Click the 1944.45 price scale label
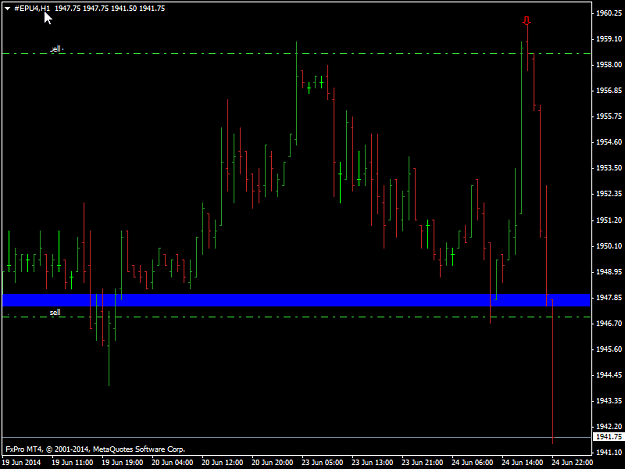The width and height of the screenshot is (625, 469). [x=609, y=375]
